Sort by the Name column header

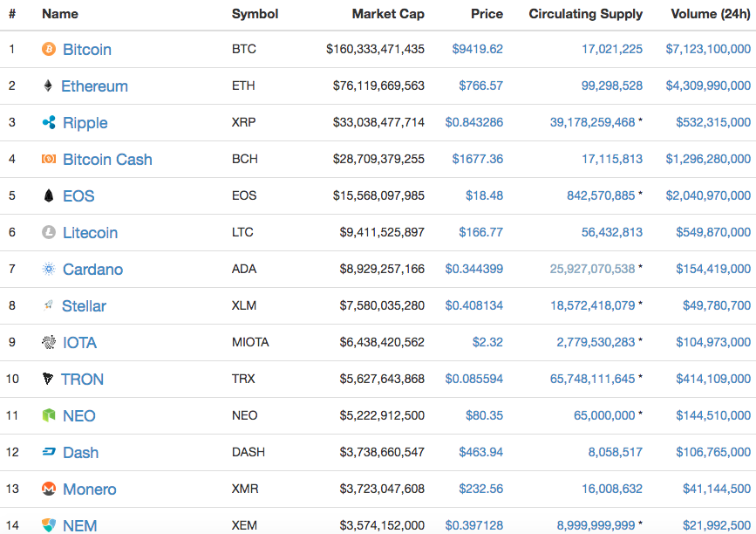(60, 14)
